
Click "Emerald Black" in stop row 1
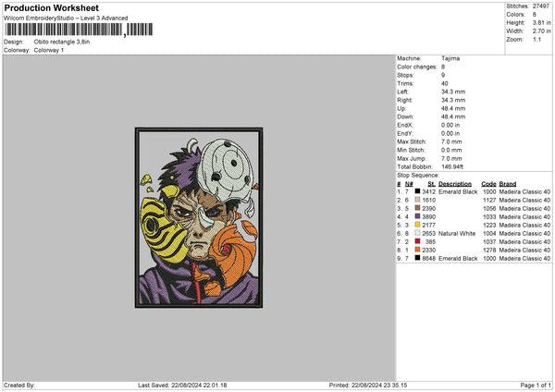pos(458,191)
